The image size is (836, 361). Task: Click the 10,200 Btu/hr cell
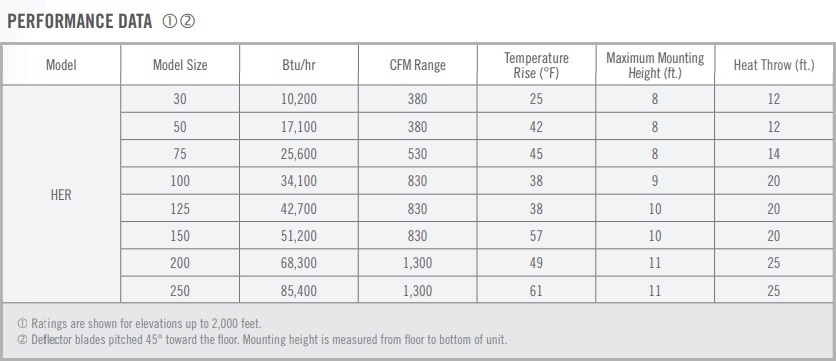click(x=299, y=99)
